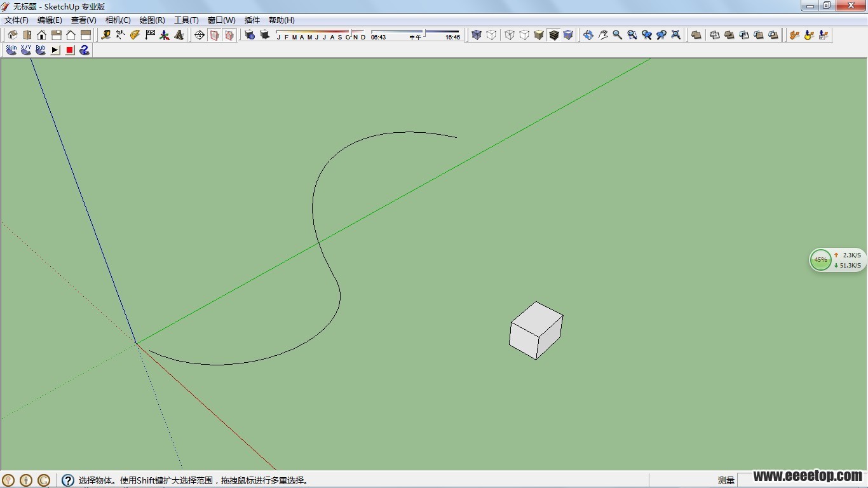The width and height of the screenshot is (868, 488).
Task: Open the 工具(T) menu
Action: pos(187,20)
